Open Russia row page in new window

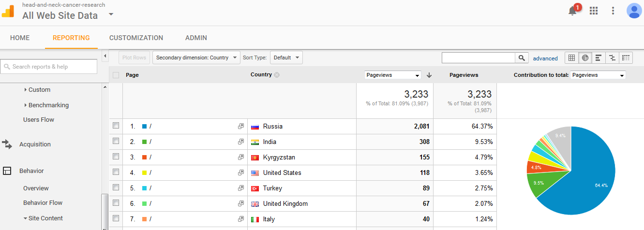[240, 127]
